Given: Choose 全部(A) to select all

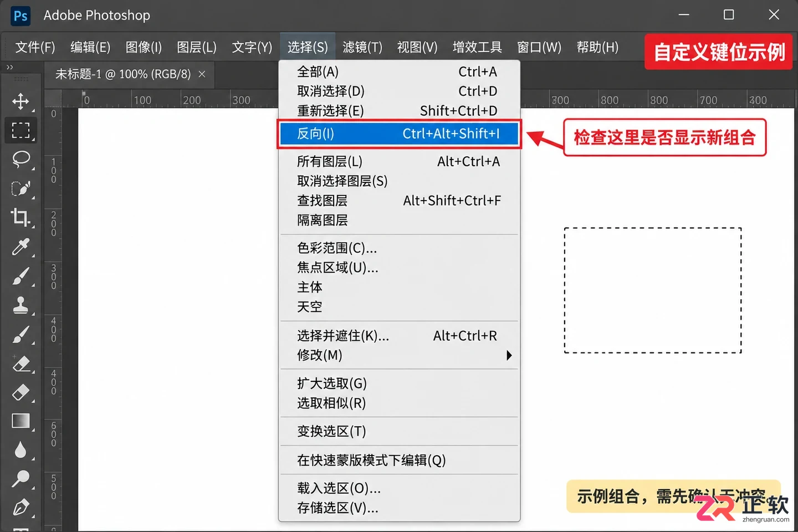Looking at the screenshot, I should tap(399, 72).
